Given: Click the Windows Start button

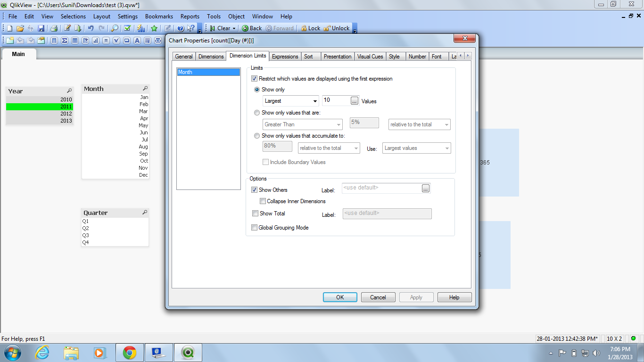Looking at the screenshot, I should click(x=12, y=352).
